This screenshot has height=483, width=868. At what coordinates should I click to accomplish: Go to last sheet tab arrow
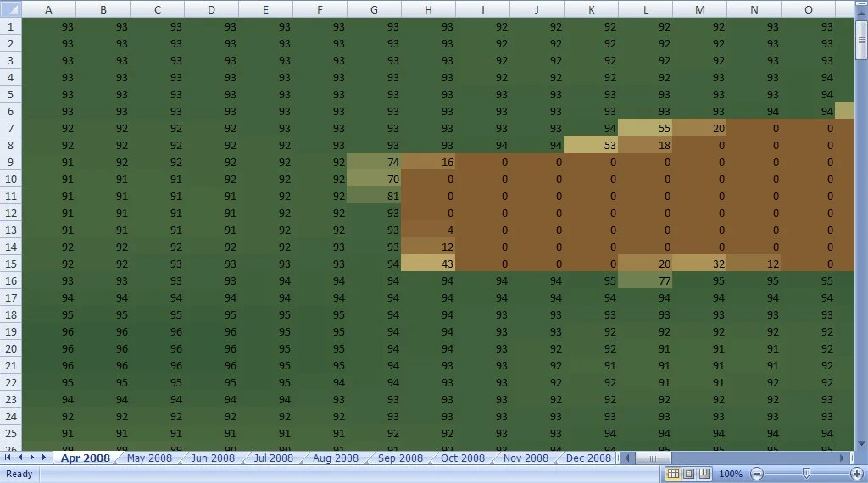click(44, 458)
